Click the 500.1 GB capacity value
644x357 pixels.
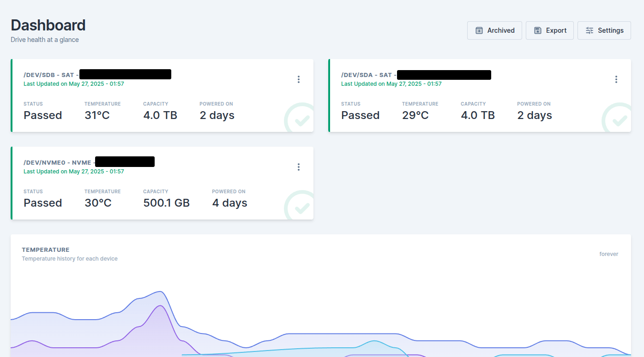(166, 203)
